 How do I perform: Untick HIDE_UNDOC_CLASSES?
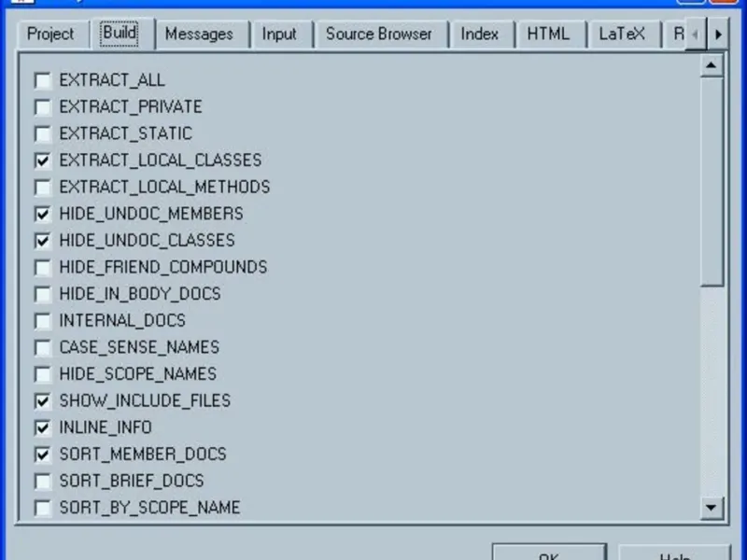coord(43,241)
